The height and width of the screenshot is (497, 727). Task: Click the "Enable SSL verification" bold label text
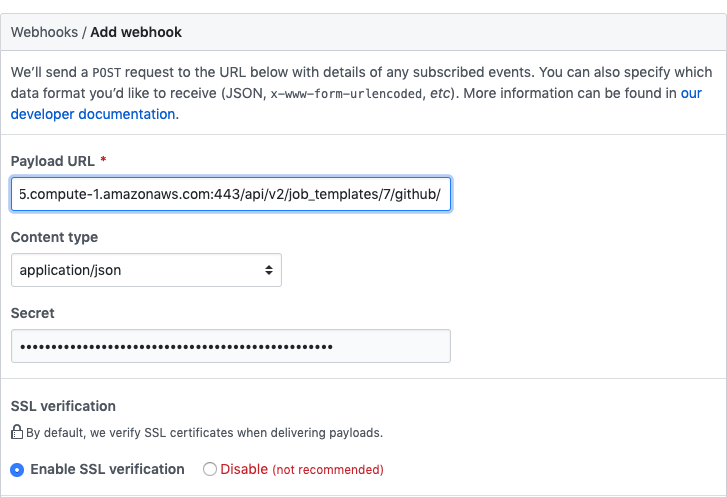[107, 469]
